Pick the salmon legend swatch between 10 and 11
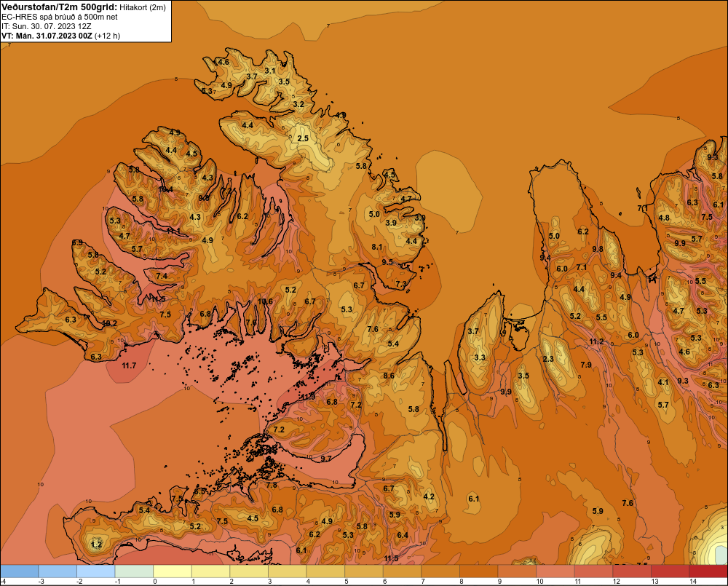Image resolution: width=728 pixels, height=586 pixels. click(x=555, y=571)
